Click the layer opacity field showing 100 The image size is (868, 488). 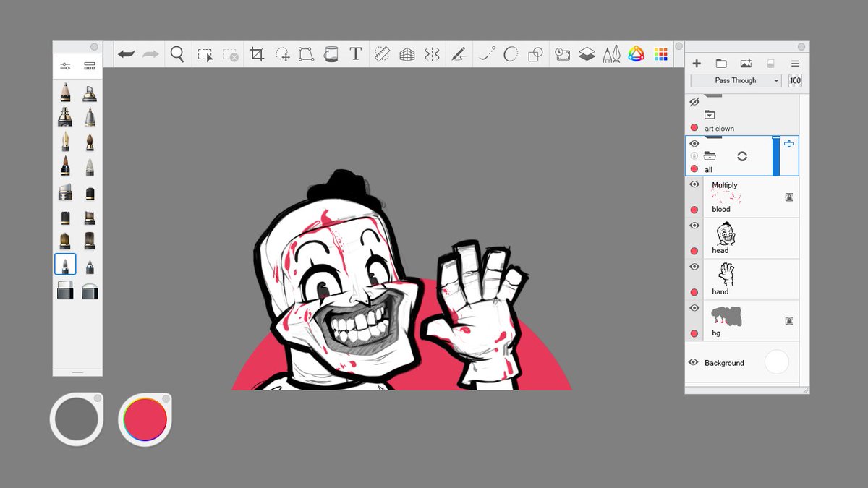tap(795, 80)
